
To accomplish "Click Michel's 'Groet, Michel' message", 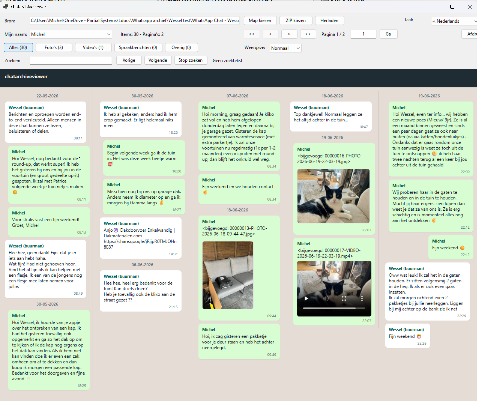I will tap(49, 222).
